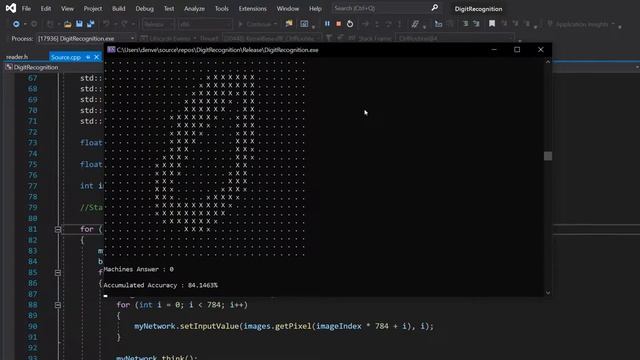This screenshot has width=640, height=360.
Task: Click the folder icon after Continue
Action: (x=289, y=24)
